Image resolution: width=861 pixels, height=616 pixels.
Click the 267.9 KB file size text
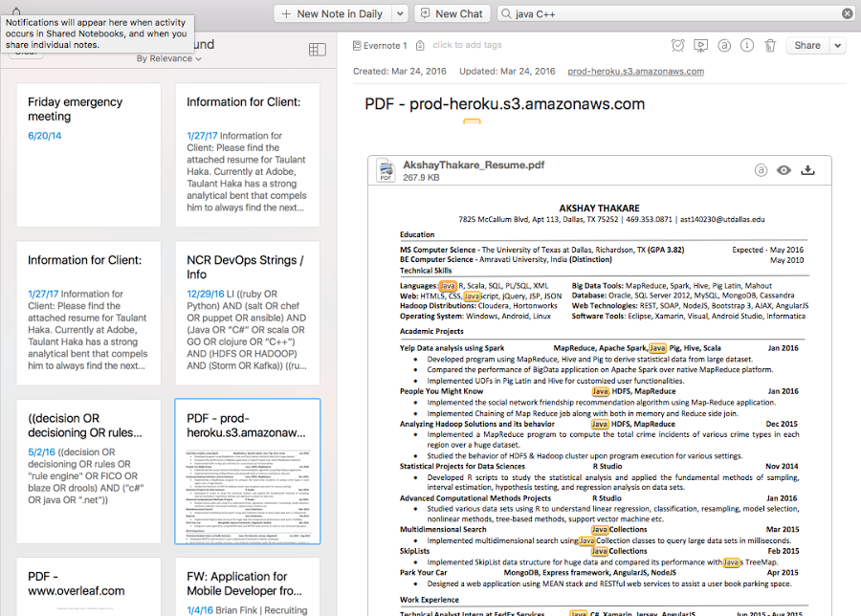[x=421, y=178]
